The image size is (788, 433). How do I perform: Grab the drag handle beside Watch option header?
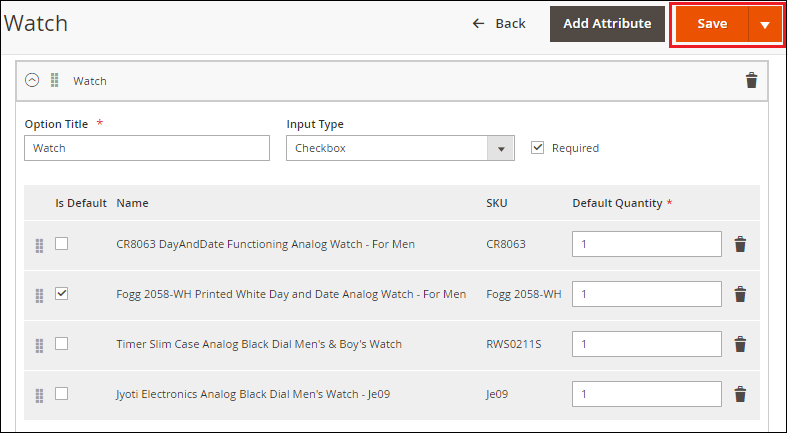pyautogui.click(x=55, y=80)
